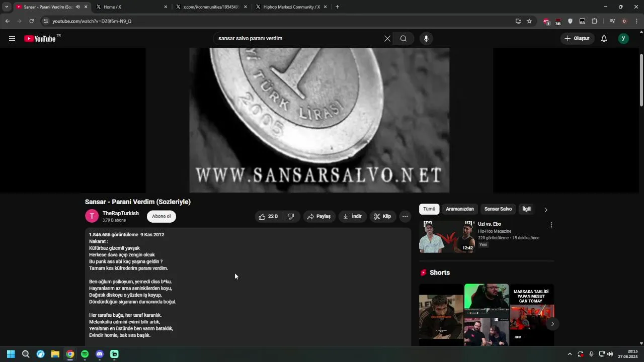Viewport: 644px width, 362px height.
Task: Click the magnifier search button
Action: coord(404,39)
